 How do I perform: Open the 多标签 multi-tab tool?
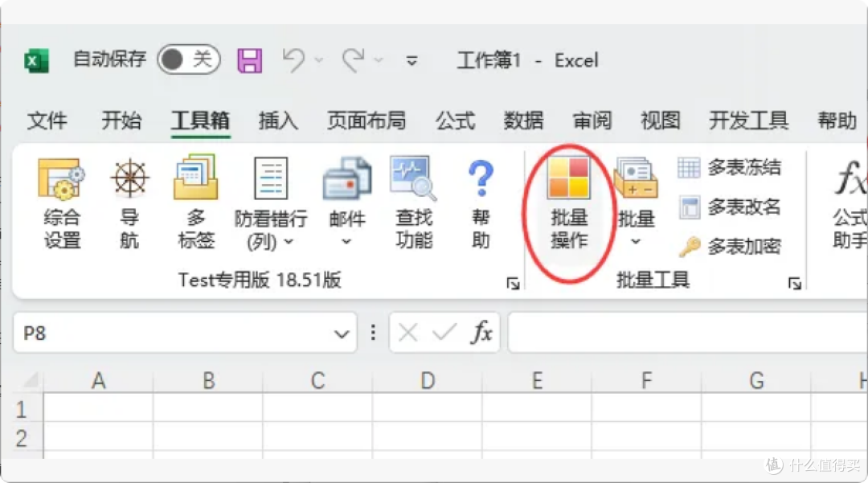coord(196,203)
